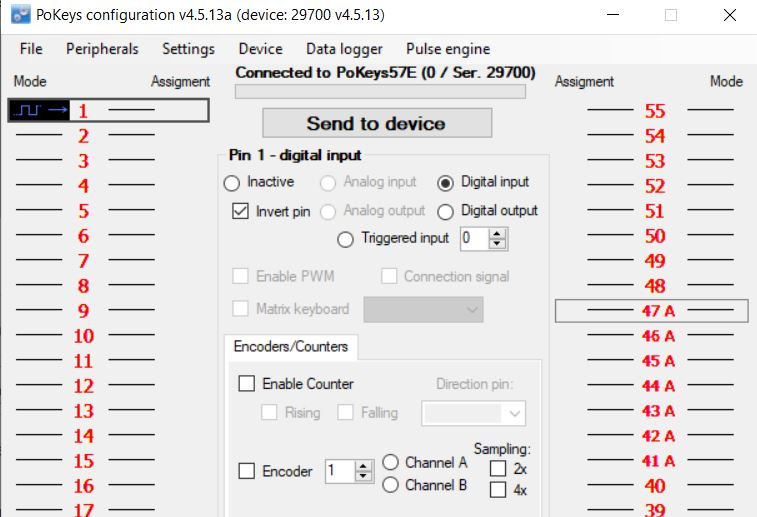This screenshot has width=757, height=517.
Task: Click the Encoder number field
Action: [x=340, y=471]
